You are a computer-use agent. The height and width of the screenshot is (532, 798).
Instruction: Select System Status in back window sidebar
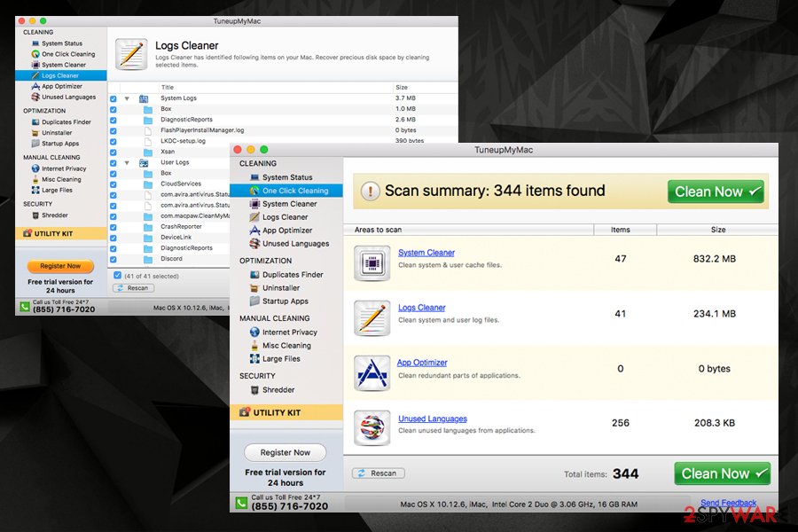(61, 43)
